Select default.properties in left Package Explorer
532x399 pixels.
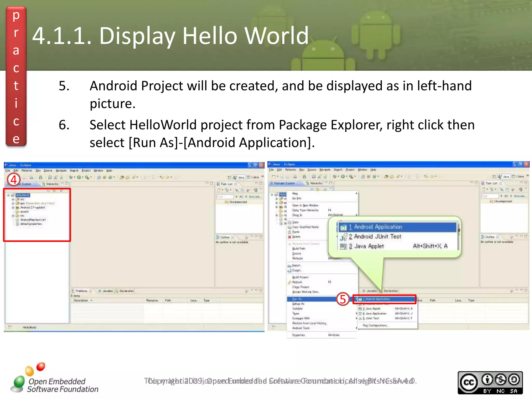click(31, 224)
